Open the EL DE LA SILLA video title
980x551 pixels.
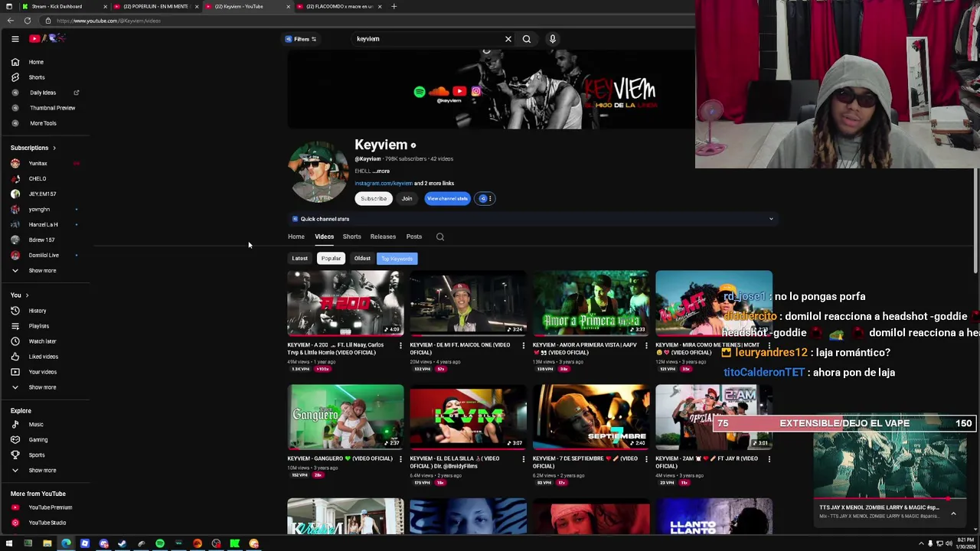point(455,462)
